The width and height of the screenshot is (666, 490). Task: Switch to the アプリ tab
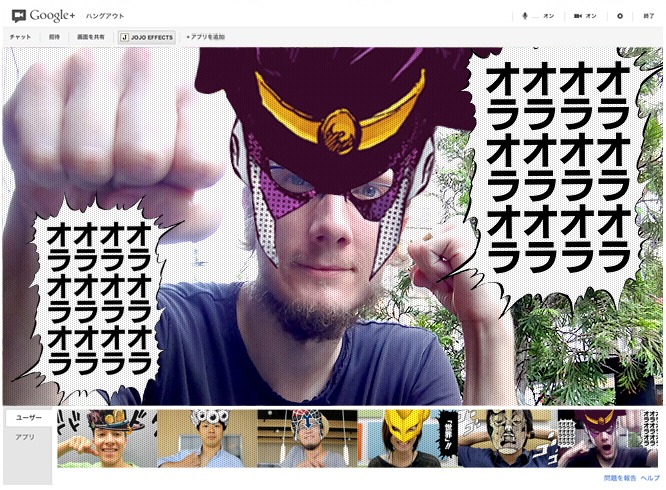[x=22, y=437]
